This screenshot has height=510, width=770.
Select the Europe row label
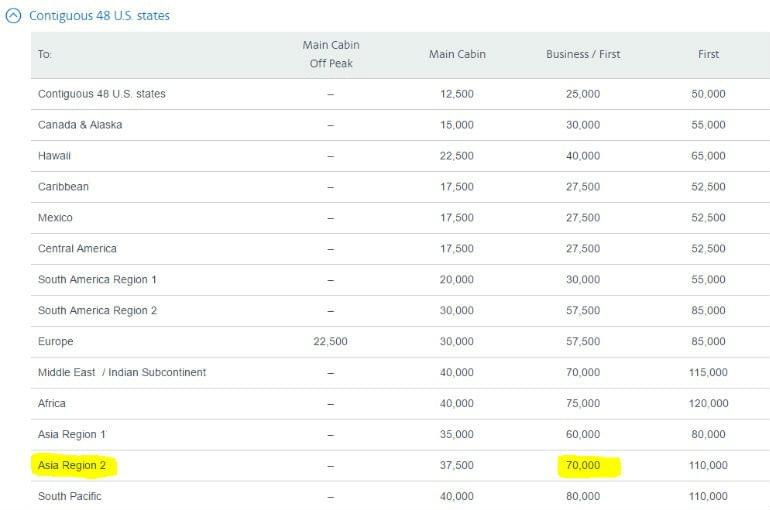pyautogui.click(x=55, y=341)
